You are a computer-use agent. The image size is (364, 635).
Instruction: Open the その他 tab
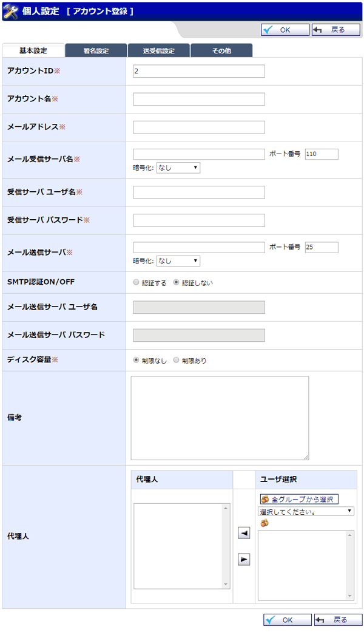click(x=221, y=50)
